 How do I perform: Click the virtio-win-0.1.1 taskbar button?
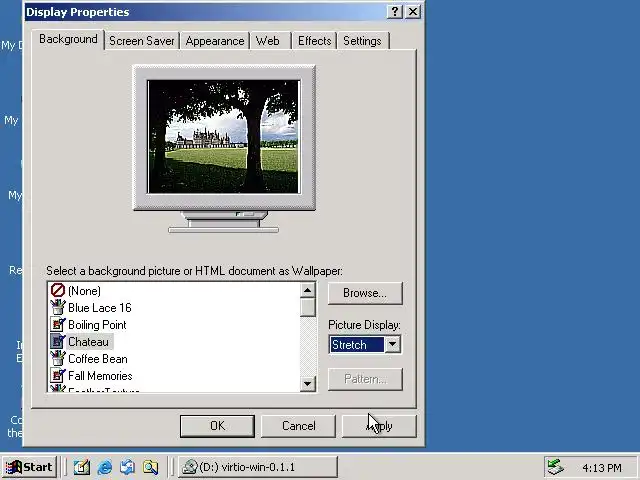coord(258,467)
